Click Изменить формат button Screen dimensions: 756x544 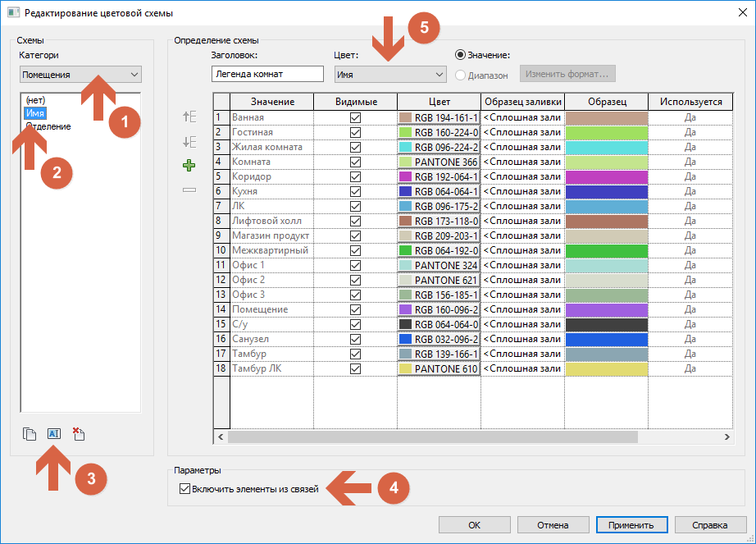[x=567, y=74]
